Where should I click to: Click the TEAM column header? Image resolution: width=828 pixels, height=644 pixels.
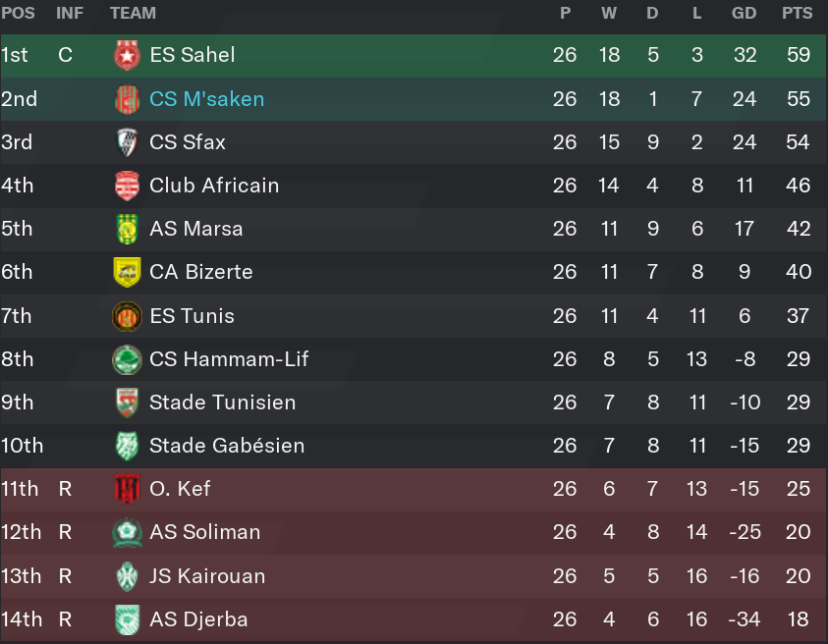pos(133,13)
